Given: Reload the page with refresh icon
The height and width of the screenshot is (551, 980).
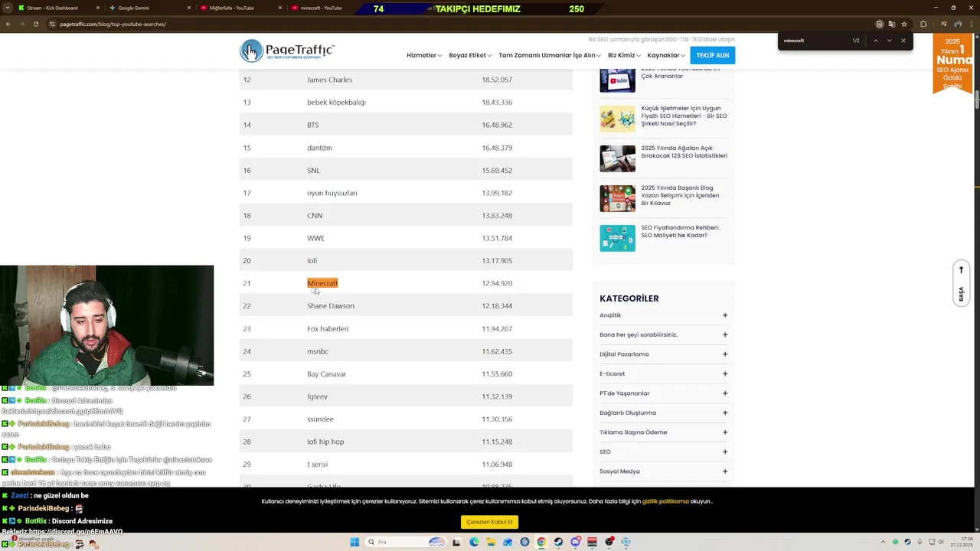Looking at the screenshot, I should coord(35,24).
